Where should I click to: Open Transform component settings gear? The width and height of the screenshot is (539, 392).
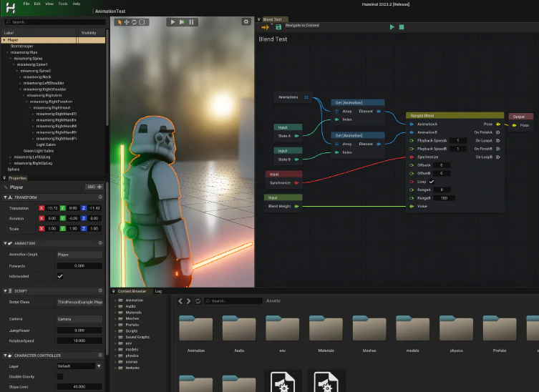(100, 197)
